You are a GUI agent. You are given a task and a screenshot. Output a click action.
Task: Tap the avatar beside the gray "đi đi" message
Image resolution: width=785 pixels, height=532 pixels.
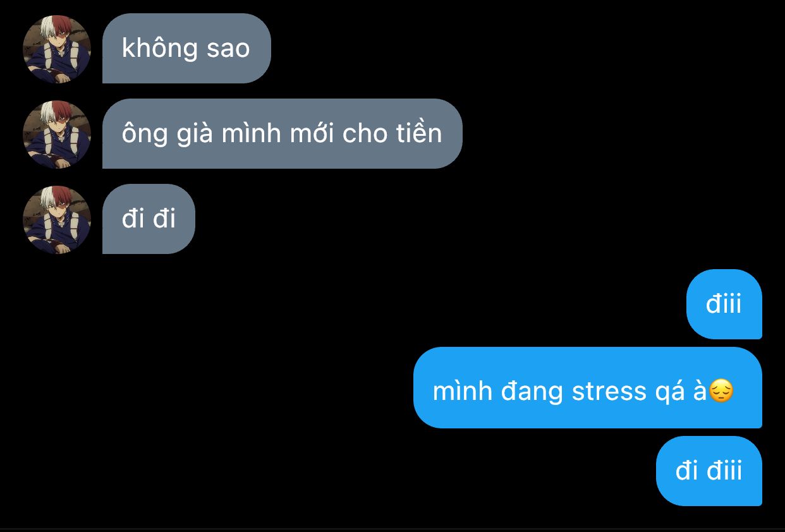57,219
